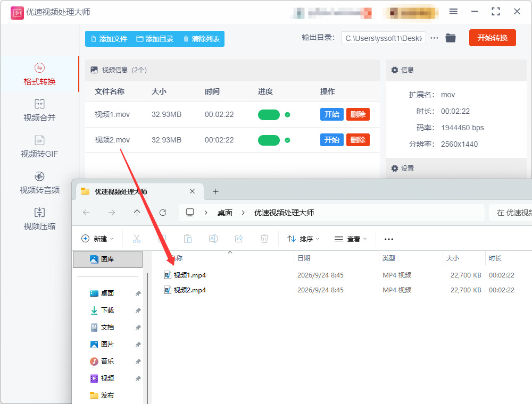Viewport: 532px width, 404px height.
Task: Open the 排序 sort dropdown
Action: (303, 239)
